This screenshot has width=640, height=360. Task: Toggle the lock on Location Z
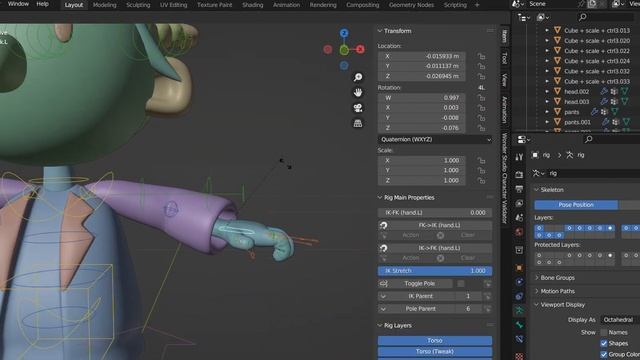[482, 76]
